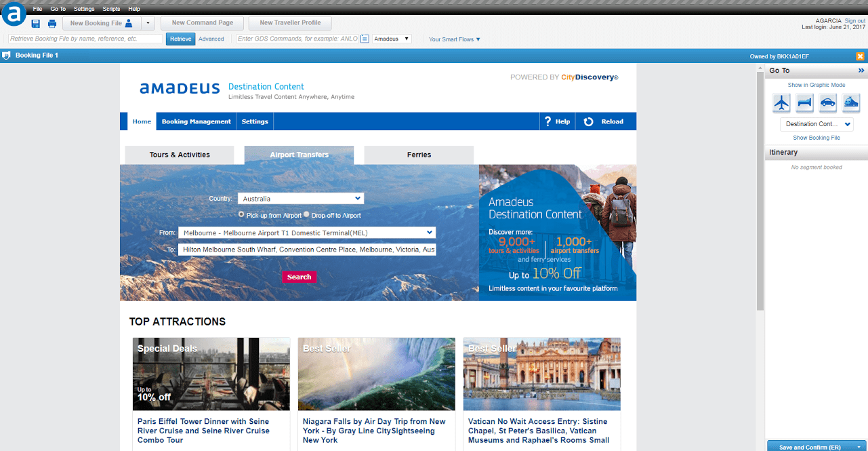Viewport: 868px width, 451px height.
Task: Select the Drop-off to Airport radio button
Action: click(x=306, y=214)
